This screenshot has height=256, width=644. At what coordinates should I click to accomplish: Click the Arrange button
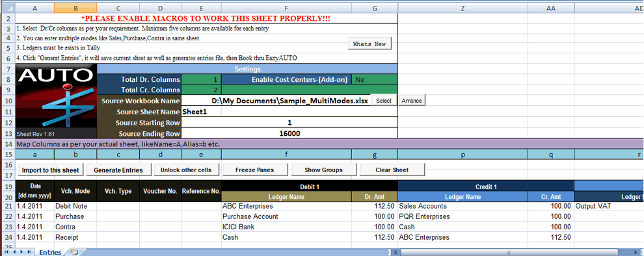pyautogui.click(x=412, y=101)
